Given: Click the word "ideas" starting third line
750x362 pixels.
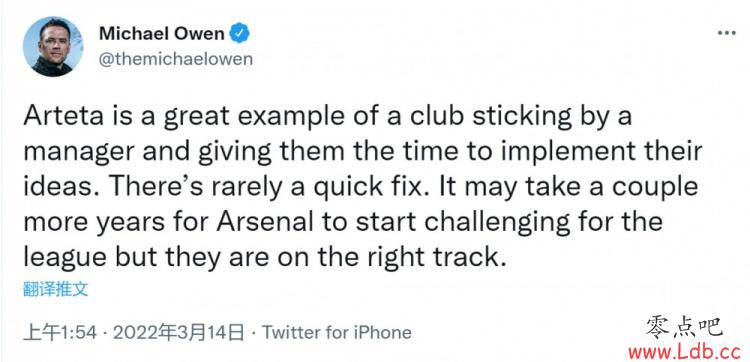Looking at the screenshot, I should [x=52, y=187].
